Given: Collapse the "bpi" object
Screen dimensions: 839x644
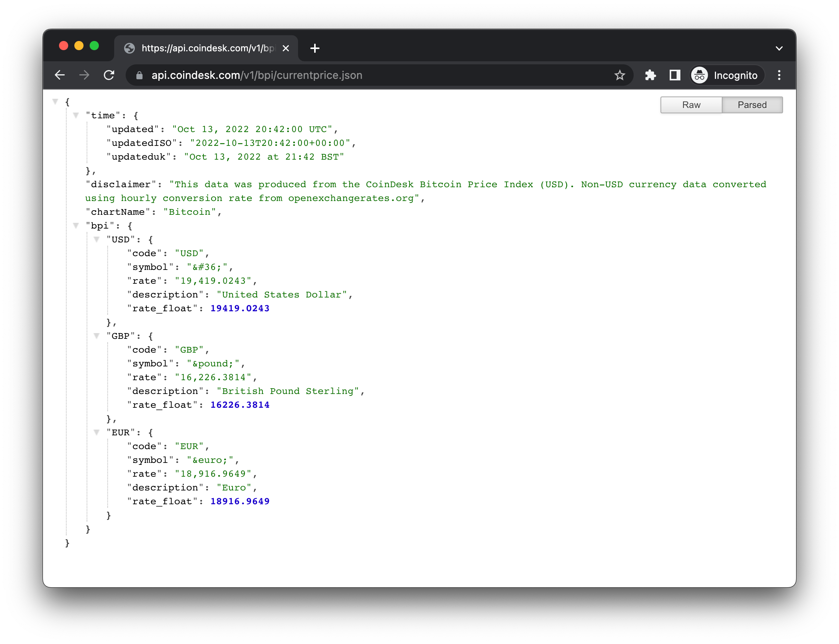Looking at the screenshot, I should coord(76,226).
